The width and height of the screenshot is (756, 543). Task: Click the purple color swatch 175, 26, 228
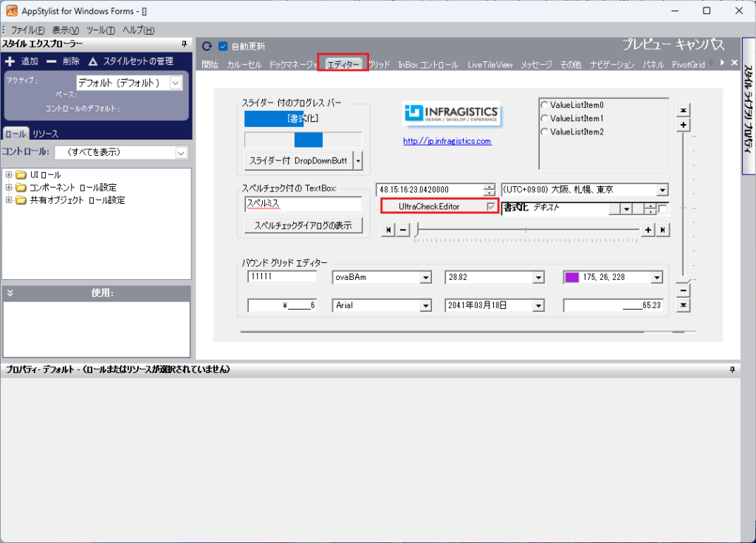(571, 278)
